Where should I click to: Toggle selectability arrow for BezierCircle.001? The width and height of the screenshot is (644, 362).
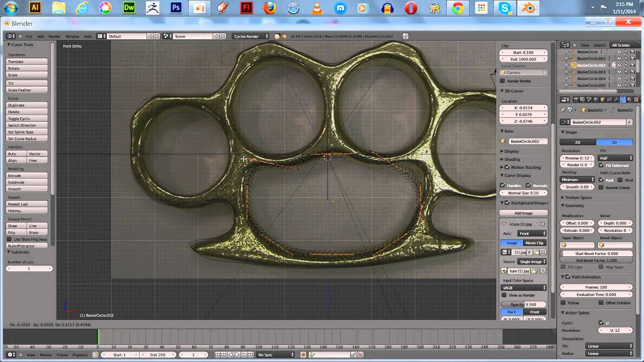pyautogui.click(x=626, y=58)
